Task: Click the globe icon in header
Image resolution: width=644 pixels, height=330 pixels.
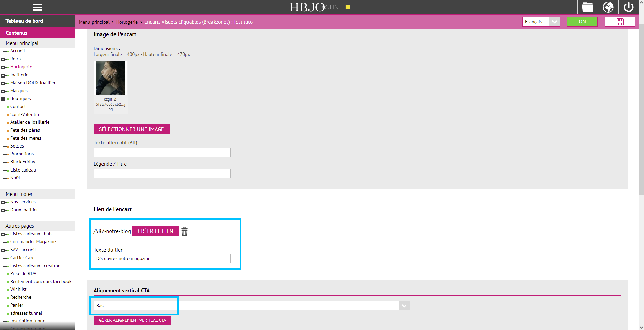Action: [x=608, y=7]
